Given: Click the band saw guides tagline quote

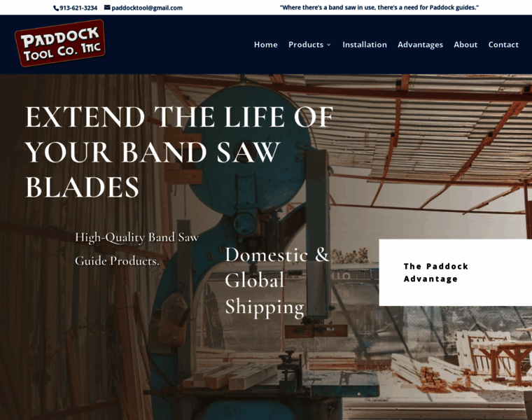Looking at the screenshot, I should coord(379,8).
